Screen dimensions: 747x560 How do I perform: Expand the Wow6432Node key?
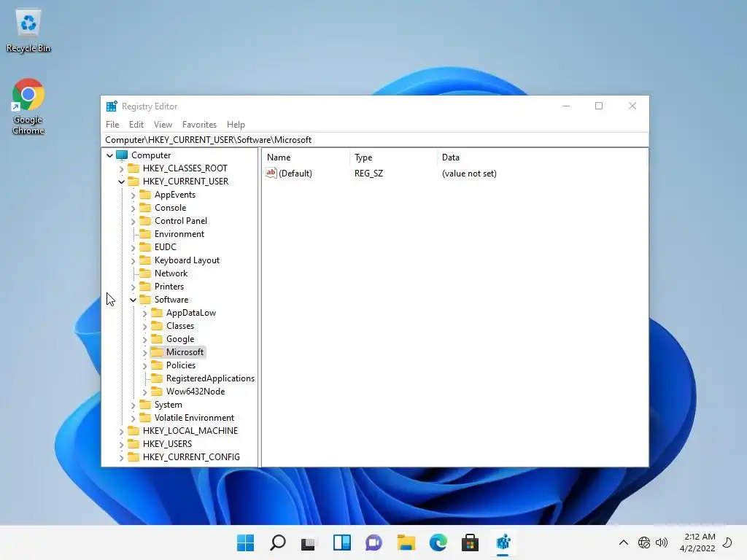coord(145,392)
